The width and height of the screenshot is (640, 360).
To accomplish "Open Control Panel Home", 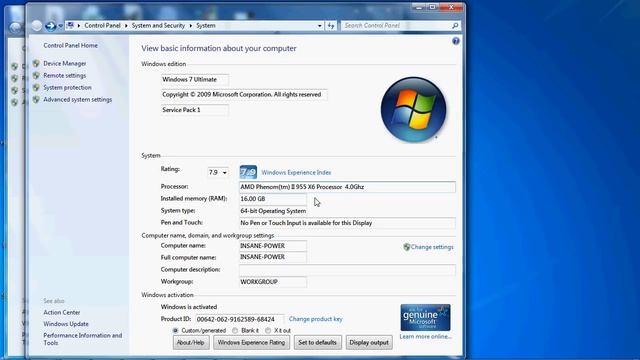I will coord(71,45).
